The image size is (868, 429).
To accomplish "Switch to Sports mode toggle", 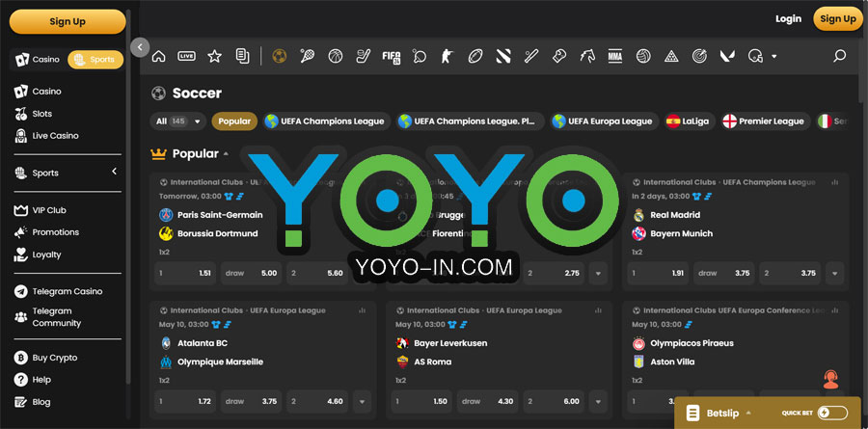I will tap(95, 59).
